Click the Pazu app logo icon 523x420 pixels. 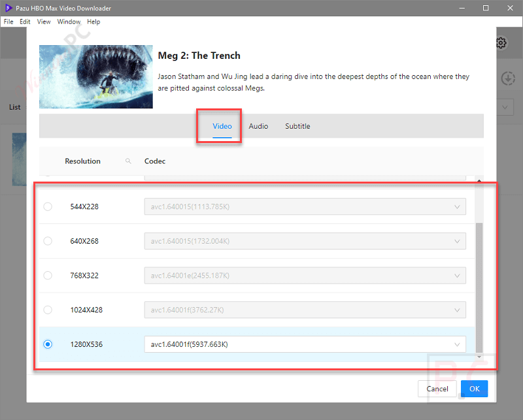point(8,8)
